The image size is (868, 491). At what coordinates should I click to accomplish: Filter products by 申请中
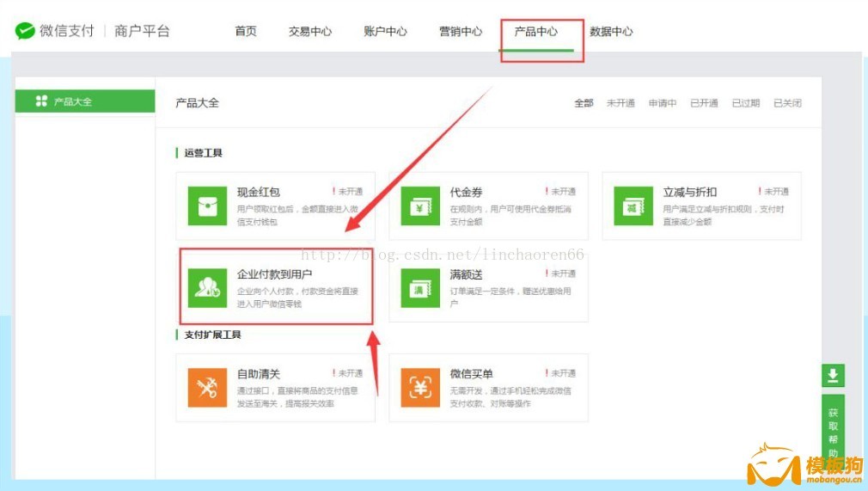[663, 103]
